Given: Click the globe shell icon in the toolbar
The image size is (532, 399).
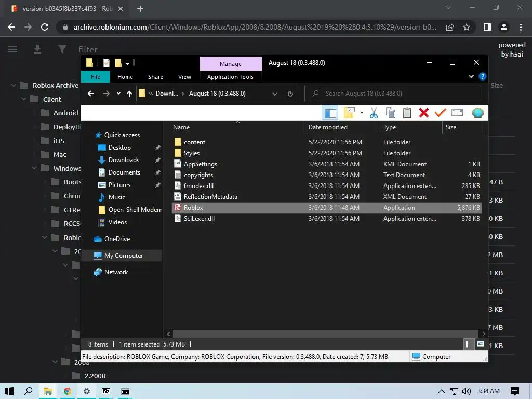Looking at the screenshot, I should click(477, 113).
